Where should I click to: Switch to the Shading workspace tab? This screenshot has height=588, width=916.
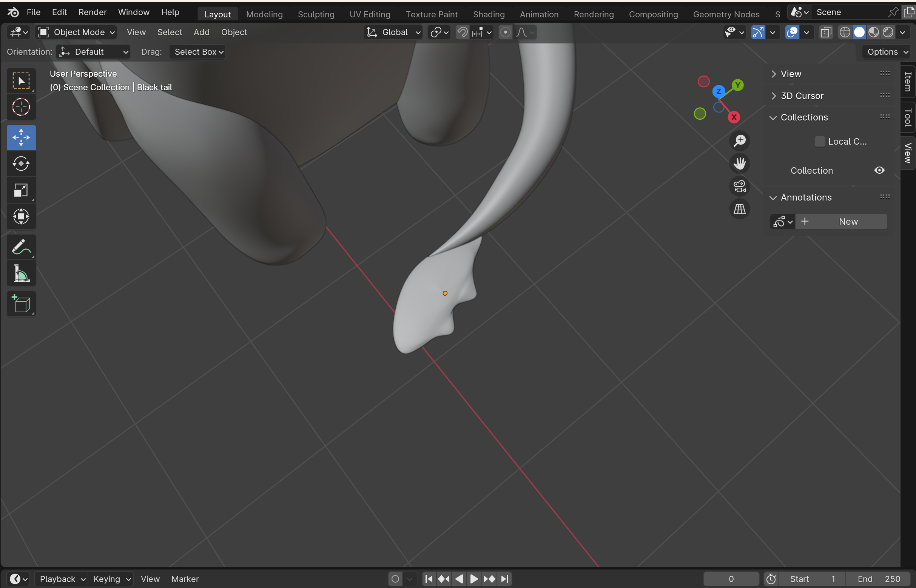click(489, 14)
